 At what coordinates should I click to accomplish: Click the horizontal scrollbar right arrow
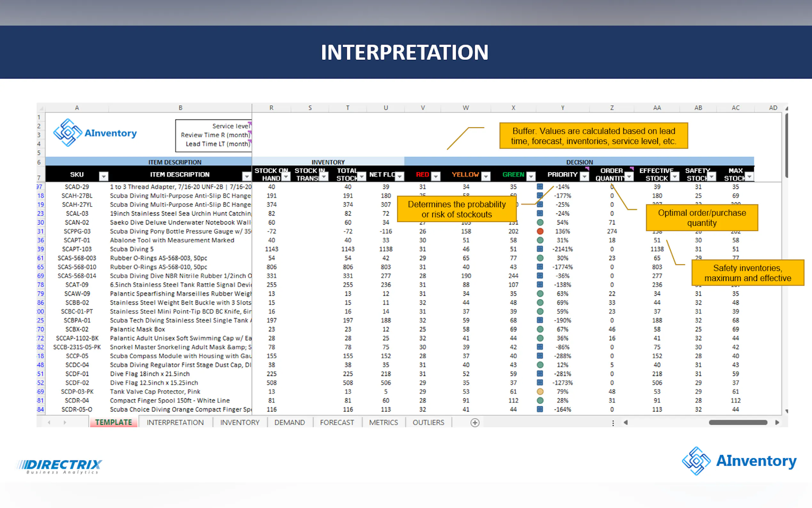coord(777,423)
